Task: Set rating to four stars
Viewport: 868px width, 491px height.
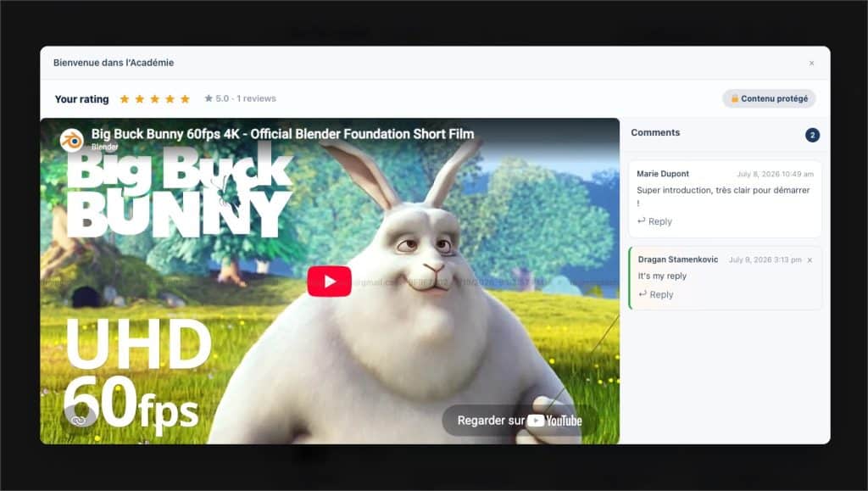Action: point(170,99)
